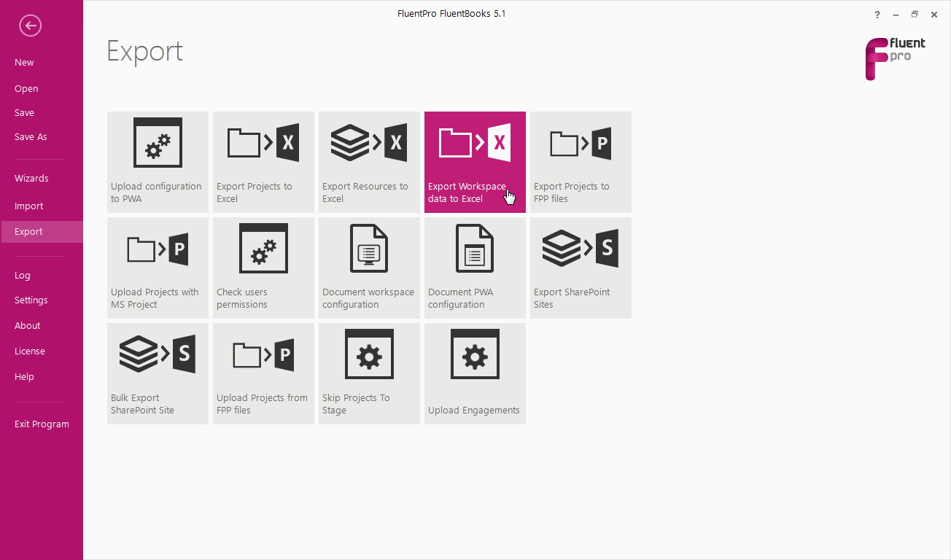Click the back arrow circle icon

(x=31, y=26)
